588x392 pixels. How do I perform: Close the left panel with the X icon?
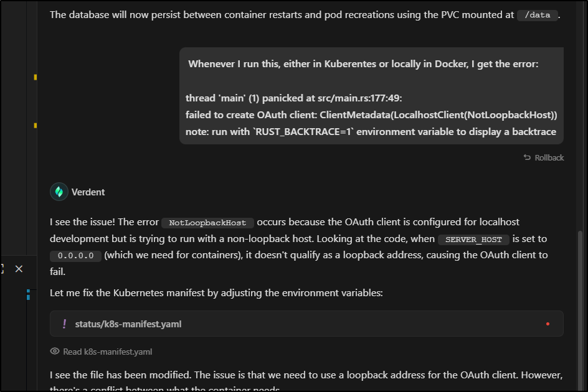click(x=19, y=269)
